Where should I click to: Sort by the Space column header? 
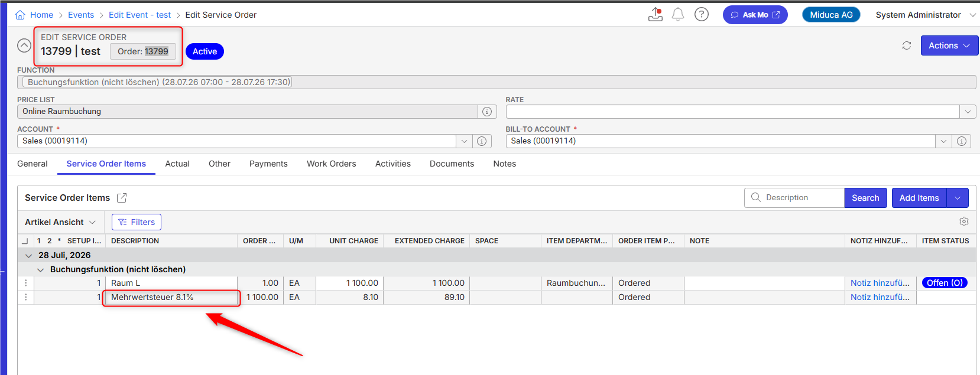505,241
